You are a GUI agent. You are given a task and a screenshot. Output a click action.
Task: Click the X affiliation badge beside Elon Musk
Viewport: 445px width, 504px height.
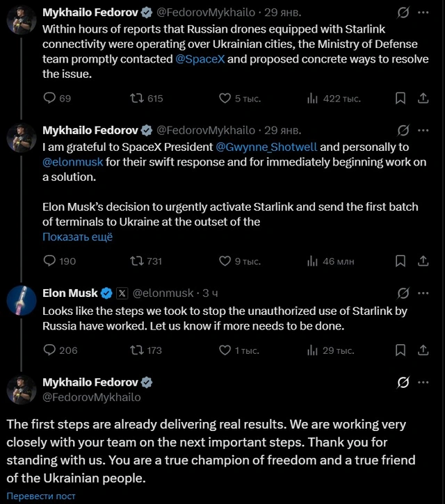[x=121, y=293]
